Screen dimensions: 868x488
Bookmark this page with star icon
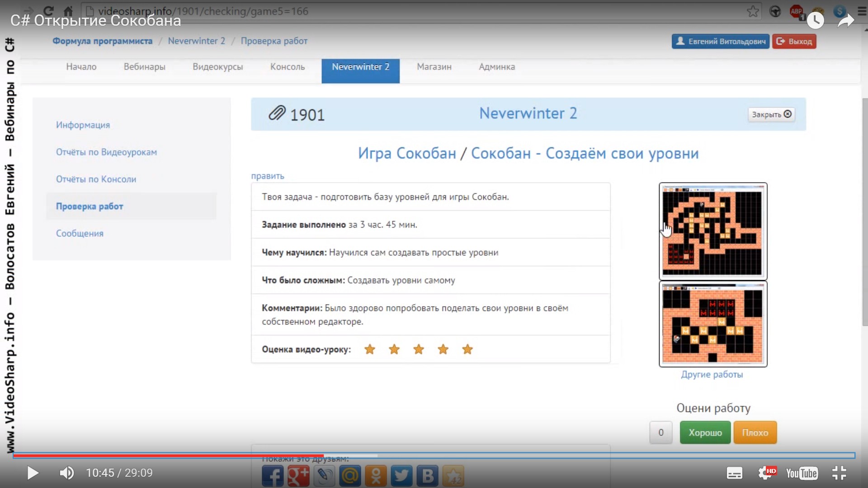[753, 11]
